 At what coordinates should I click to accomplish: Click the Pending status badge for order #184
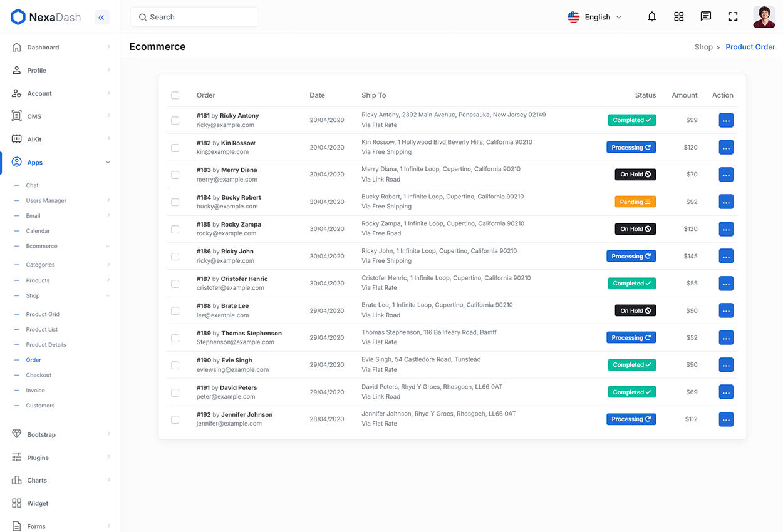(635, 202)
